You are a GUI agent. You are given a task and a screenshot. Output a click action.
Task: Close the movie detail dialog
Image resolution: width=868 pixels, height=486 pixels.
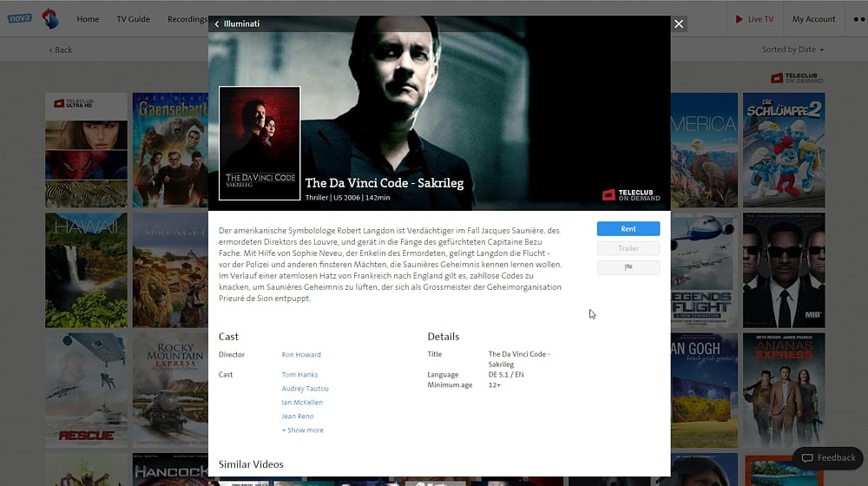(x=679, y=23)
